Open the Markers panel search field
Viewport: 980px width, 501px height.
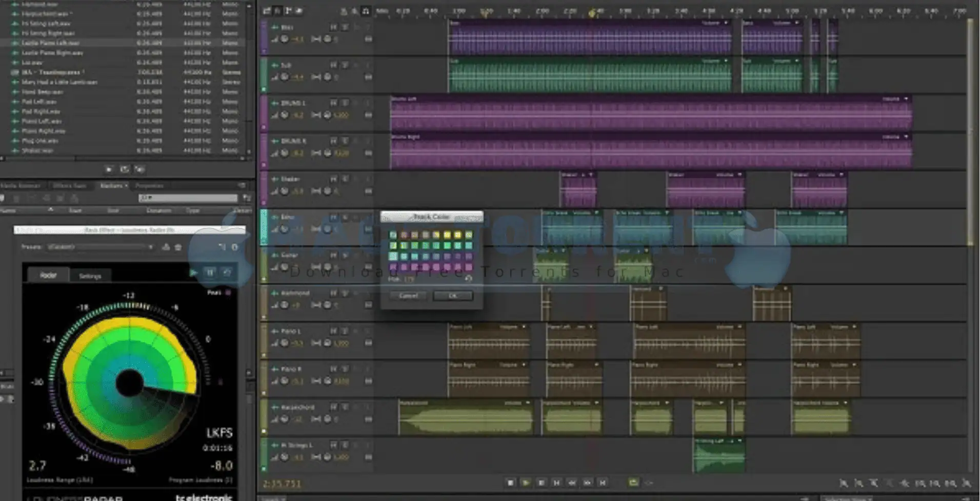pos(188,198)
